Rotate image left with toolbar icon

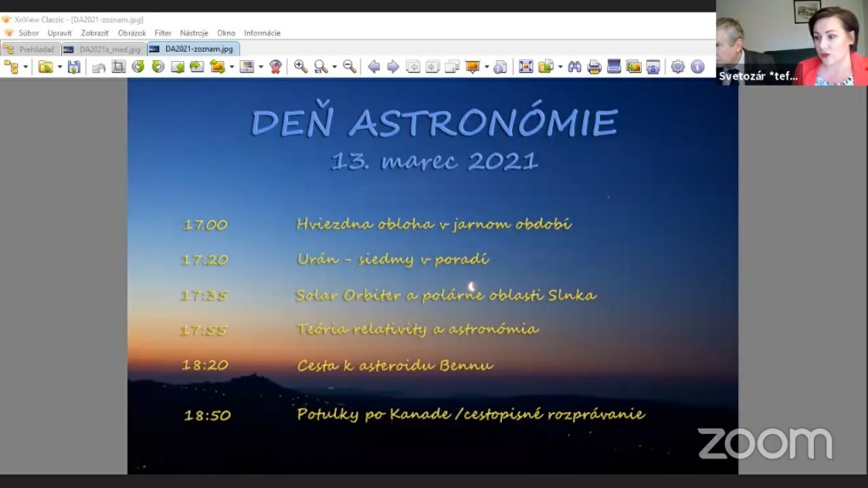[x=137, y=67]
